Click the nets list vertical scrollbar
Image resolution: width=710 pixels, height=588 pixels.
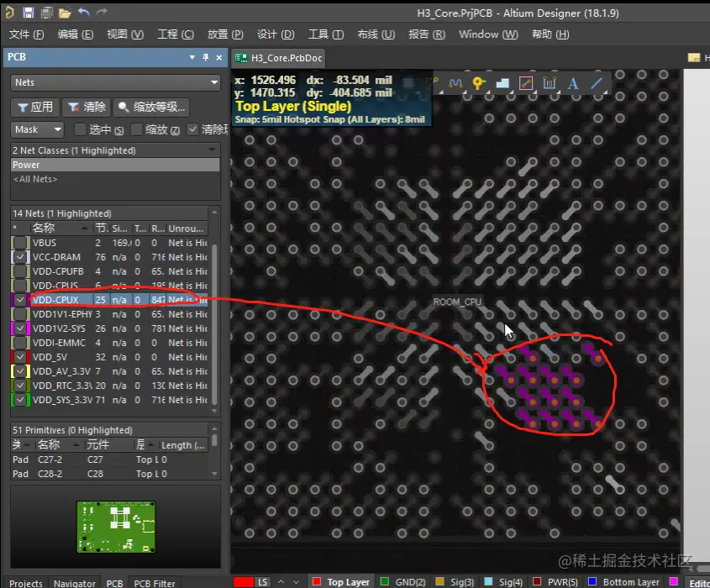coord(214,323)
